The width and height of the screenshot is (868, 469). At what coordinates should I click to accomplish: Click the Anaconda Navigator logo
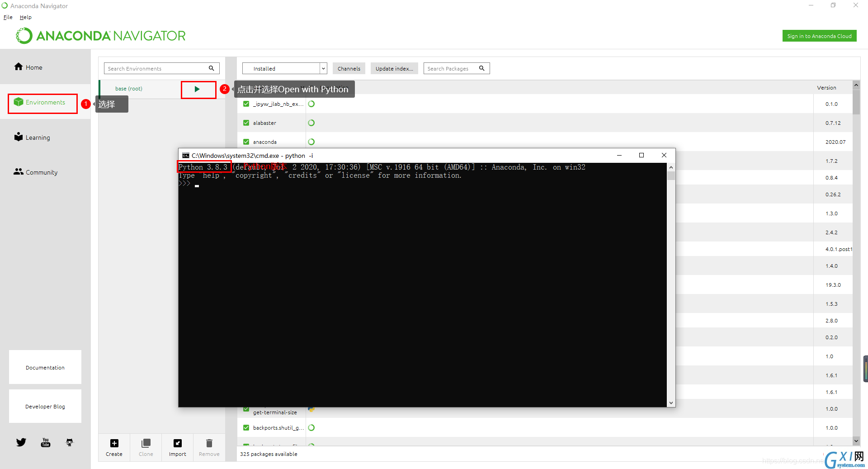(100, 36)
